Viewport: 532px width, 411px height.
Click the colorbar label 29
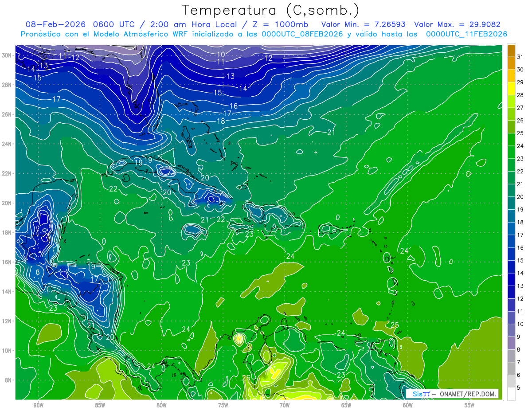tap(520, 82)
